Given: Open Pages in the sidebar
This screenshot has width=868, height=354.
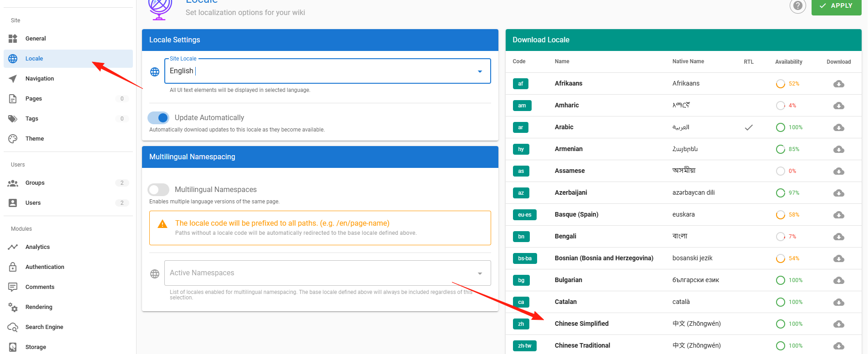Looking at the screenshot, I should pyautogui.click(x=68, y=99).
